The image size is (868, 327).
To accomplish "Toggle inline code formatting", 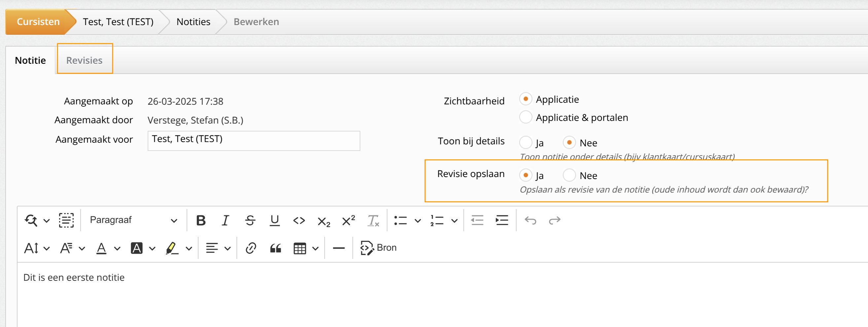I will point(299,220).
